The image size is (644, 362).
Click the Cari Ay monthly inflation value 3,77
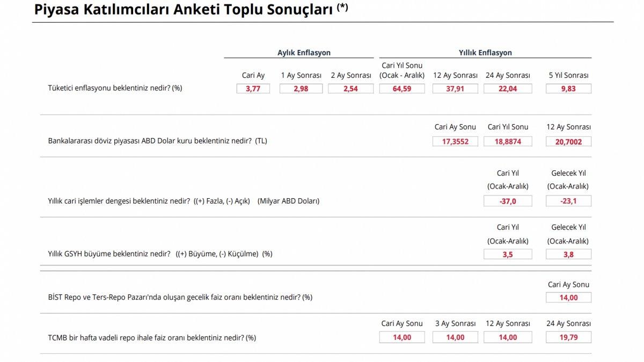[253, 89]
